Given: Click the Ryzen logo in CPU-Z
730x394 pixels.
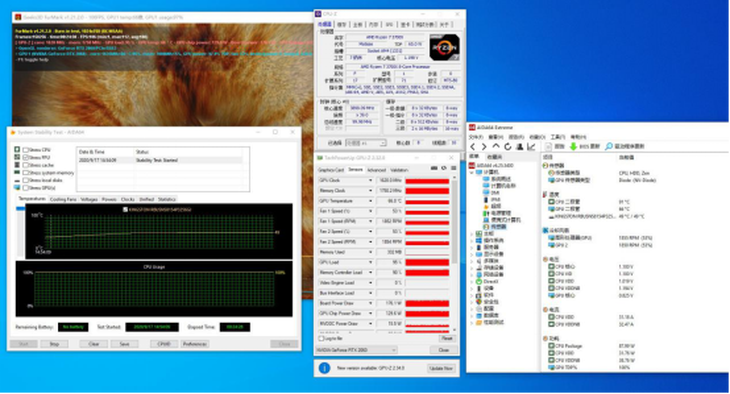Looking at the screenshot, I should (444, 48).
